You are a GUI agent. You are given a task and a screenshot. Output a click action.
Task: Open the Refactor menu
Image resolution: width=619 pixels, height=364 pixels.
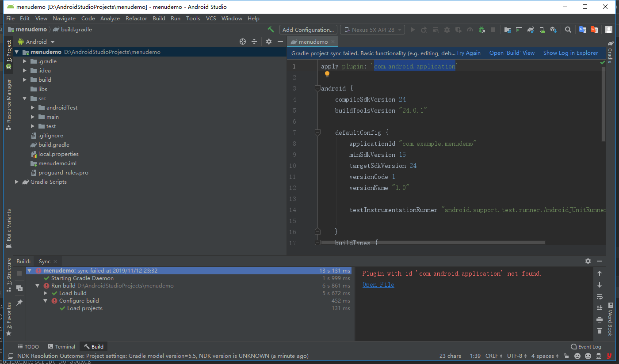(136, 19)
